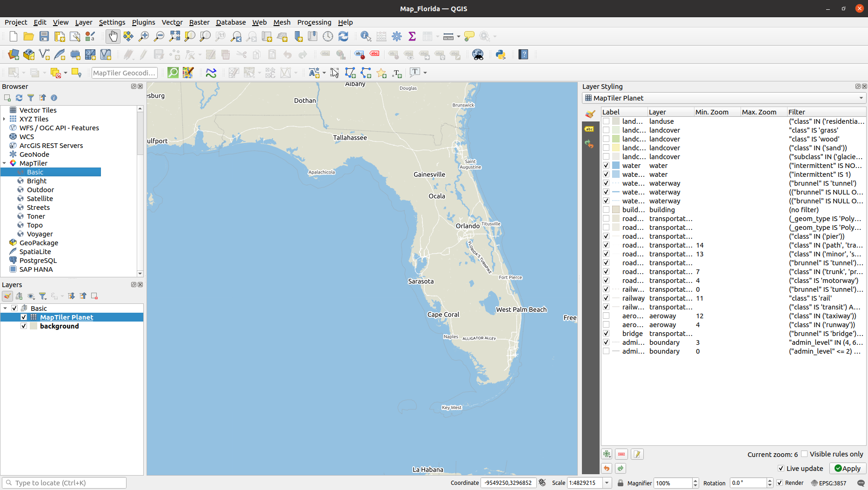Filter the Browser panel items
The image size is (868, 490).
pyautogui.click(x=31, y=98)
